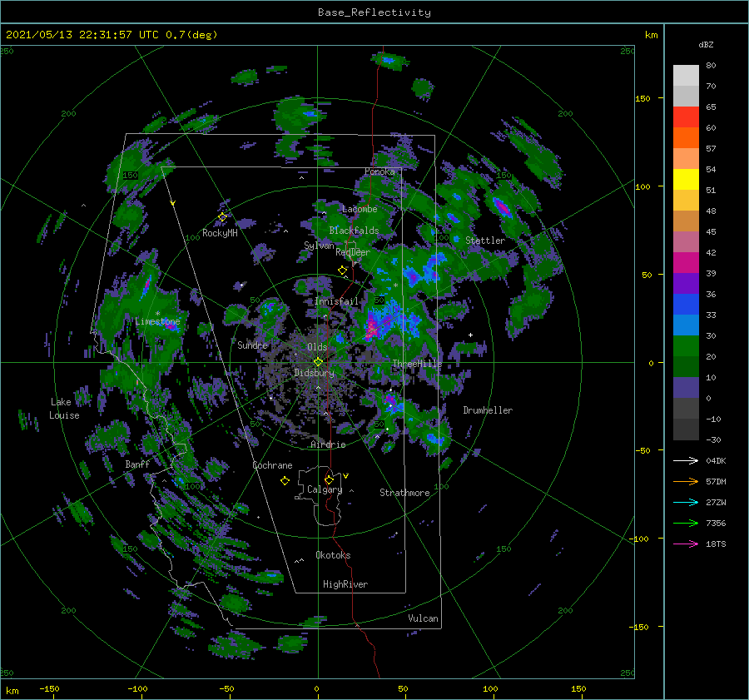Click the magenta storm core east of Innisfail

pos(372,327)
